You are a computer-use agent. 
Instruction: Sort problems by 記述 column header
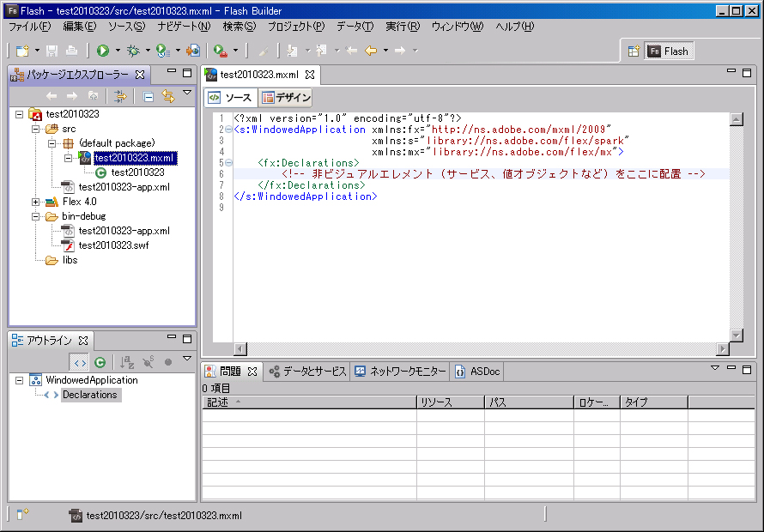309,402
